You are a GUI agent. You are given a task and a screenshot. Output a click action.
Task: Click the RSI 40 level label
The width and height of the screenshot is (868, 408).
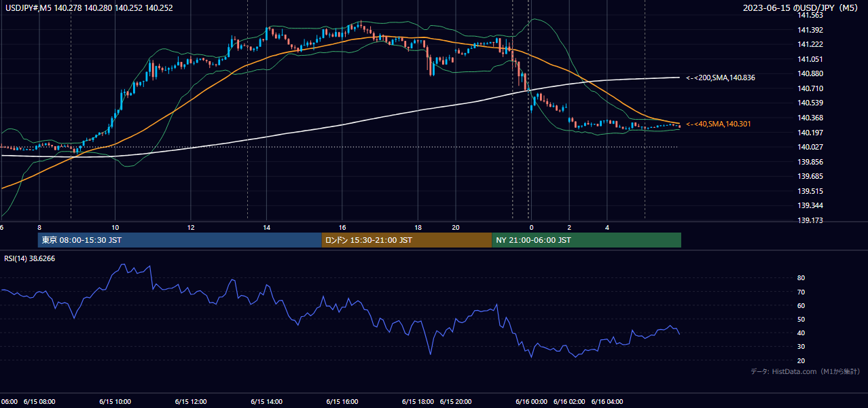801,333
